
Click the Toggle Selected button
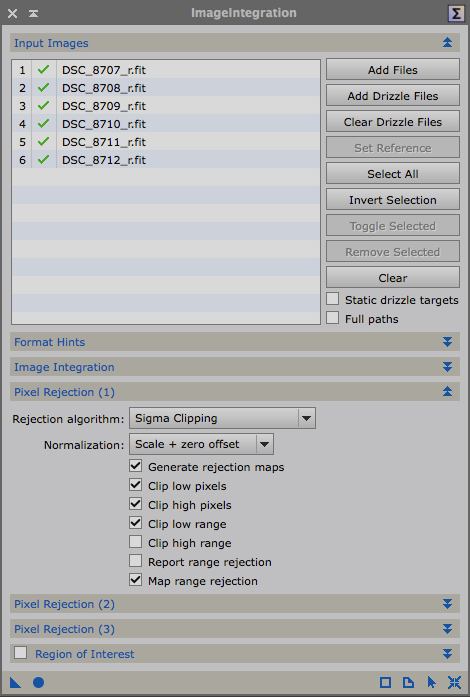(x=393, y=226)
